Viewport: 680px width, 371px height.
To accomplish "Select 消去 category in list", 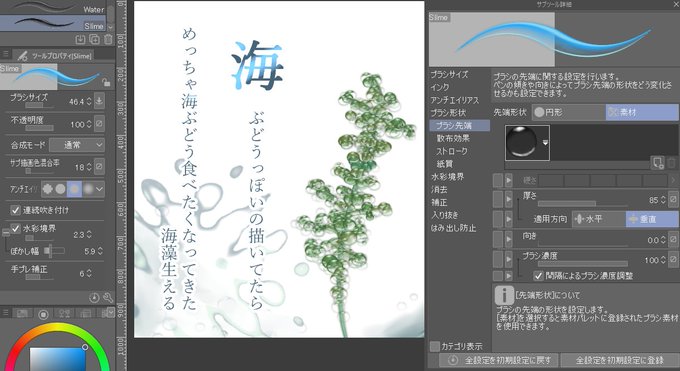I will [x=439, y=190].
